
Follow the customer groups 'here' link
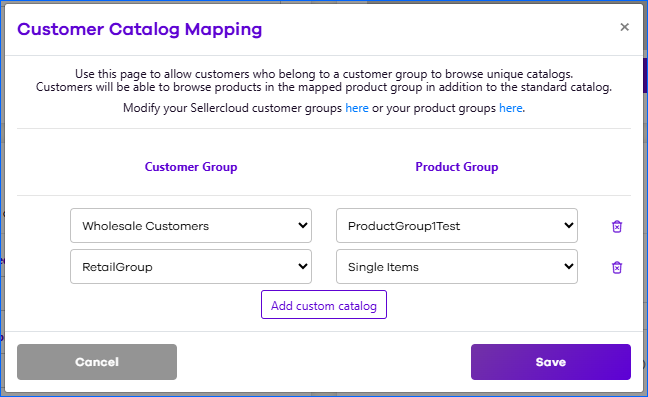(357, 108)
